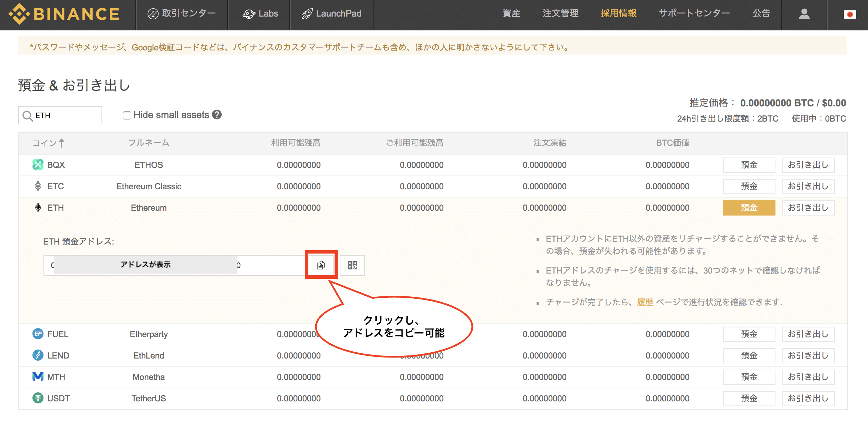868x429 pixels.
Task: Click the highlighted 預金 button for ETH
Action: coord(749,208)
